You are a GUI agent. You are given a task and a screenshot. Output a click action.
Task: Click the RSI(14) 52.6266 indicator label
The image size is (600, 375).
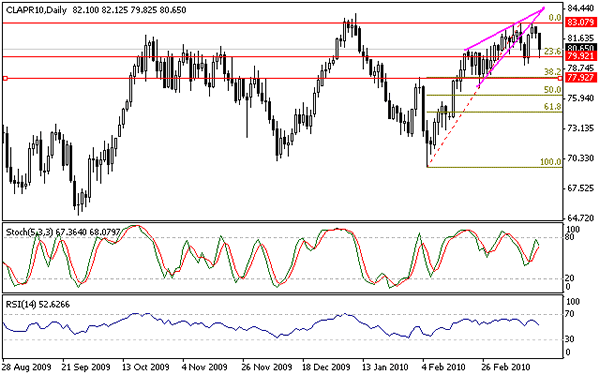coord(38,304)
